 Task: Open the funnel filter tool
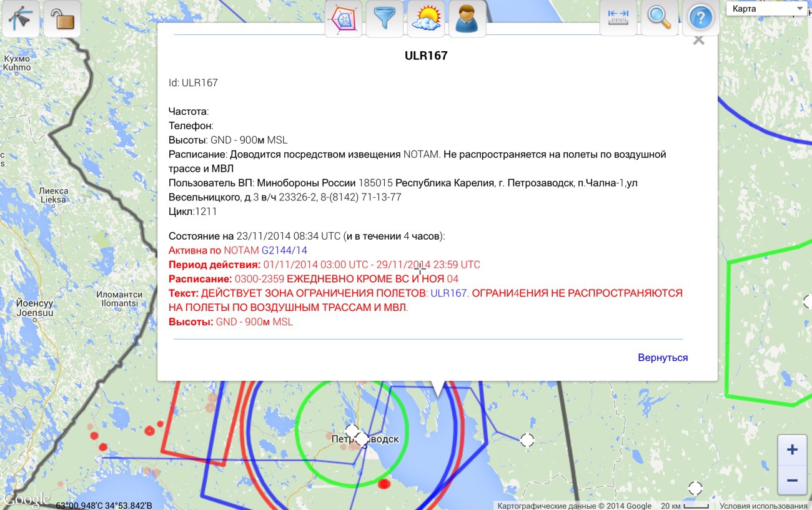[385, 19]
